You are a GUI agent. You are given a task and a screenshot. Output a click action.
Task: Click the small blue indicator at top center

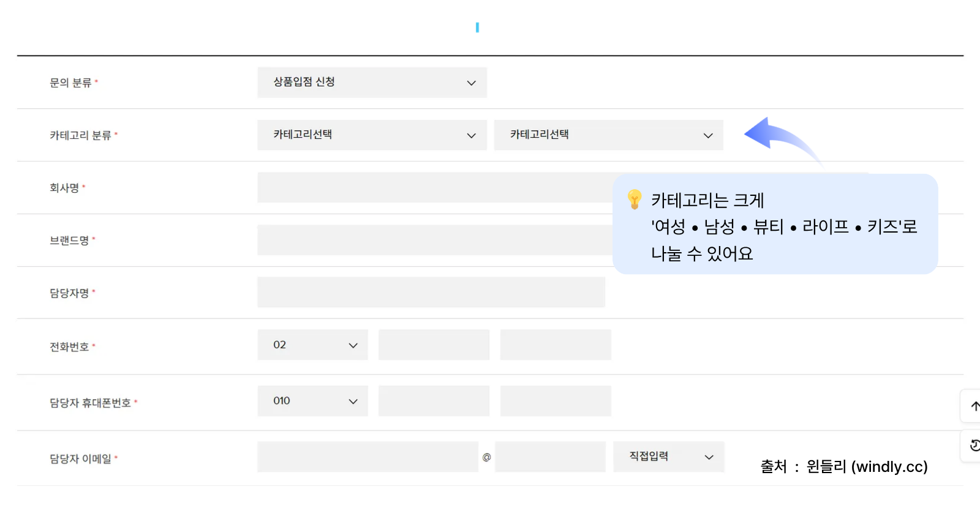coord(478,26)
